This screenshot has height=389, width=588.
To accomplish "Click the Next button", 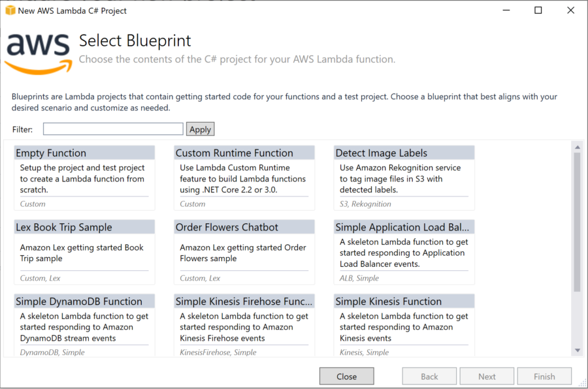I will tap(487, 376).
